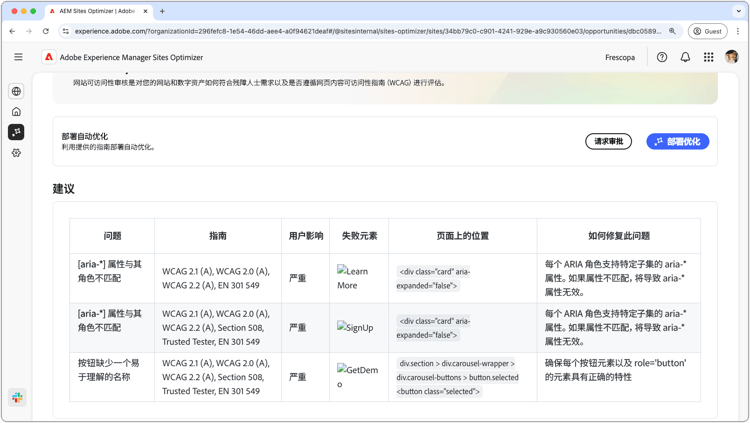Open the browser three-dot menu
750x423 pixels.
click(x=738, y=31)
